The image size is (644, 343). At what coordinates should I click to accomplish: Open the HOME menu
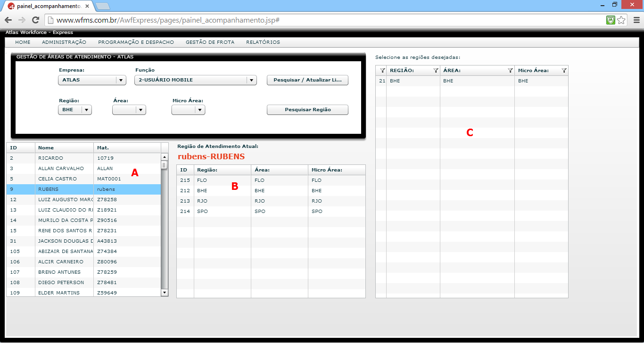click(23, 42)
